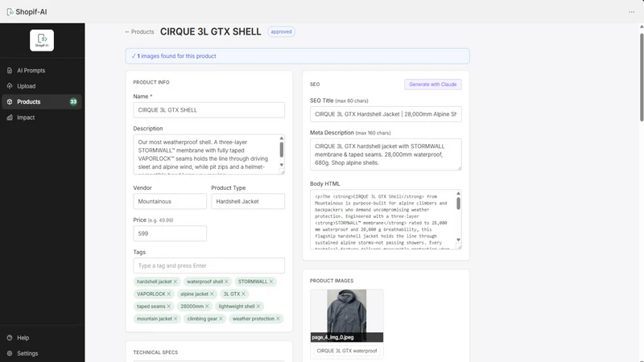Viewport: 644px width, 362px height.
Task: Click Description scrollbar down arrow
Action: point(281,165)
